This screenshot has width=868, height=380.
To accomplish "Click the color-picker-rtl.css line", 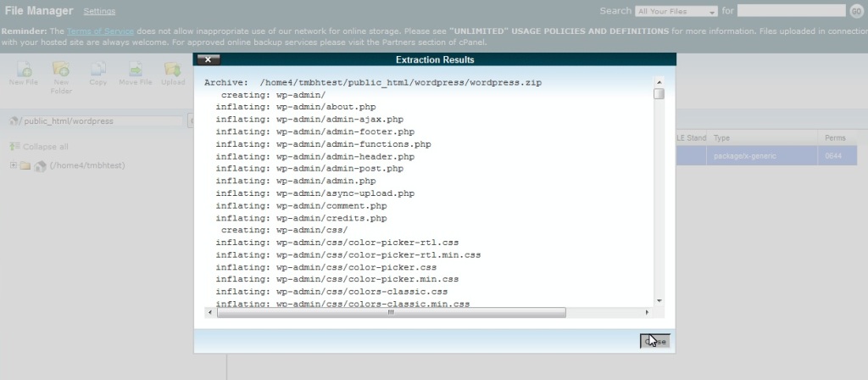I will click(337, 243).
